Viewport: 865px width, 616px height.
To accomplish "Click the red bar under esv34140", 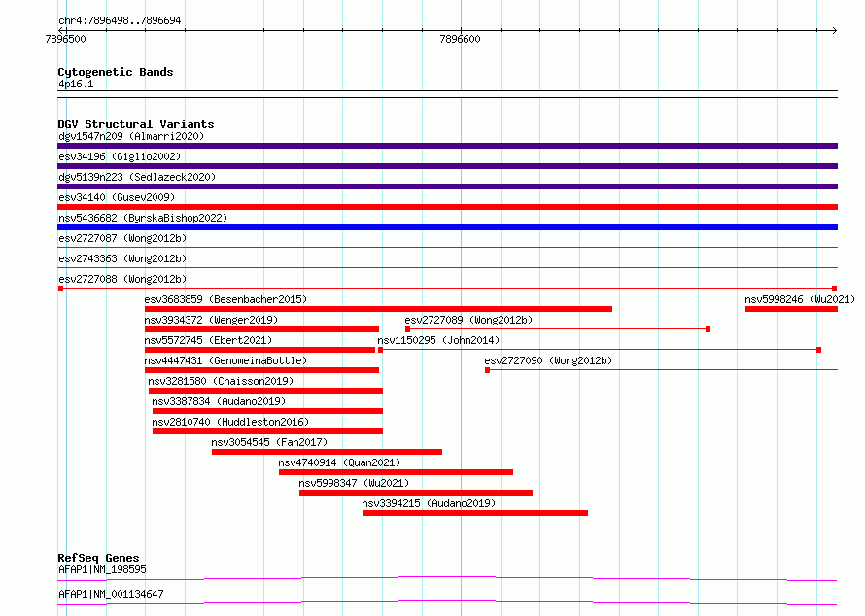I will (447, 207).
